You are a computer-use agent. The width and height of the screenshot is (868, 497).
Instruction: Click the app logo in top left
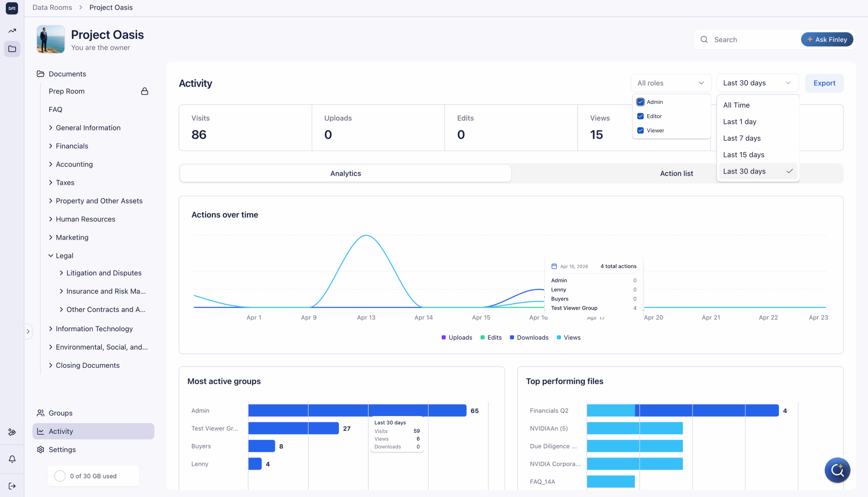tap(12, 8)
